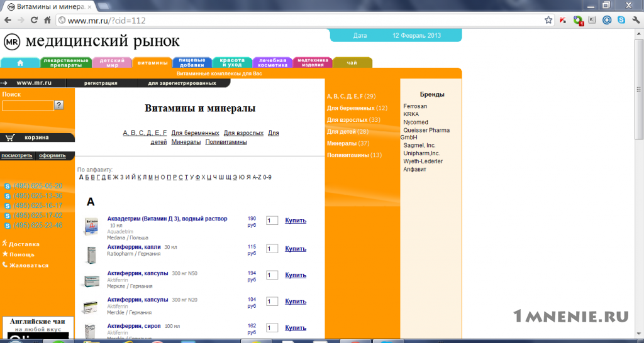Select Алфавит brand
This screenshot has width=644, height=343.
415,169
